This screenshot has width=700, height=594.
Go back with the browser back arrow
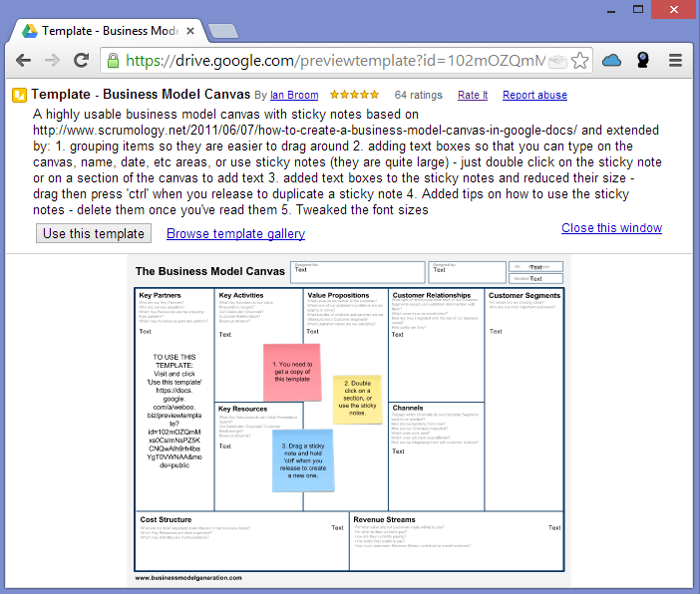23,60
